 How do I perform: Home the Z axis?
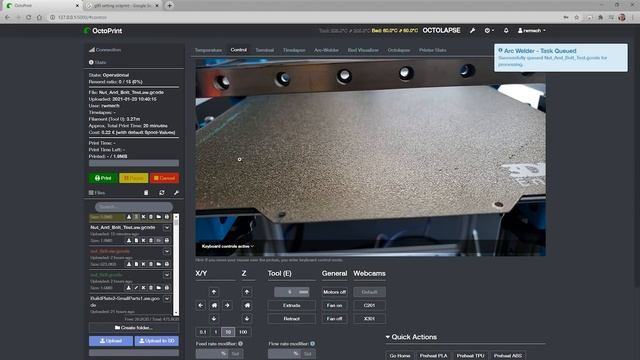[x=247, y=305]
